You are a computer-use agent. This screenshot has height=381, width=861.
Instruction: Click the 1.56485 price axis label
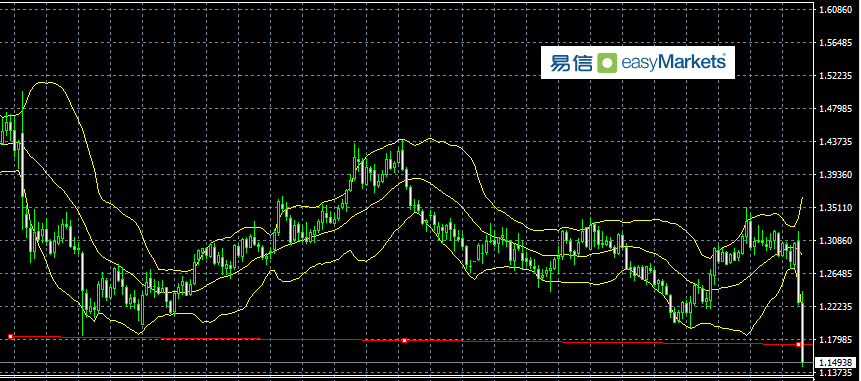pyautogui.click(x=835, y=43)
